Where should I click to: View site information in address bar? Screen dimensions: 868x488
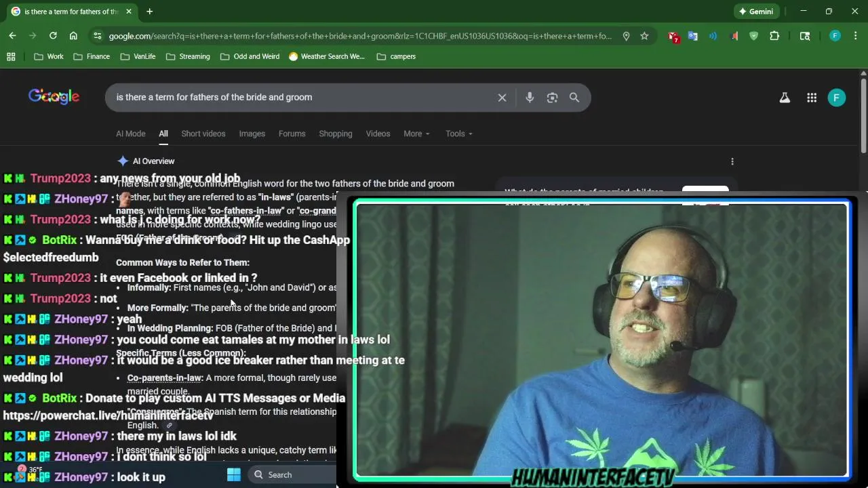click(98, 36)
